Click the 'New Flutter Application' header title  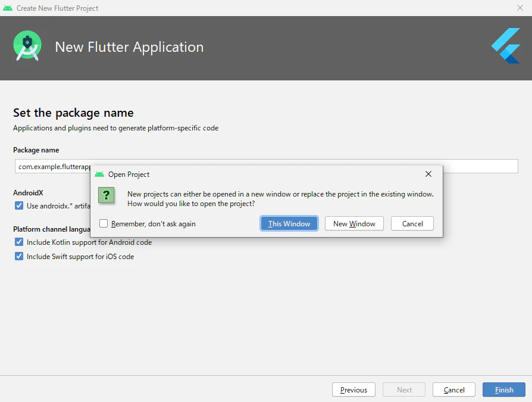(129, 47)
